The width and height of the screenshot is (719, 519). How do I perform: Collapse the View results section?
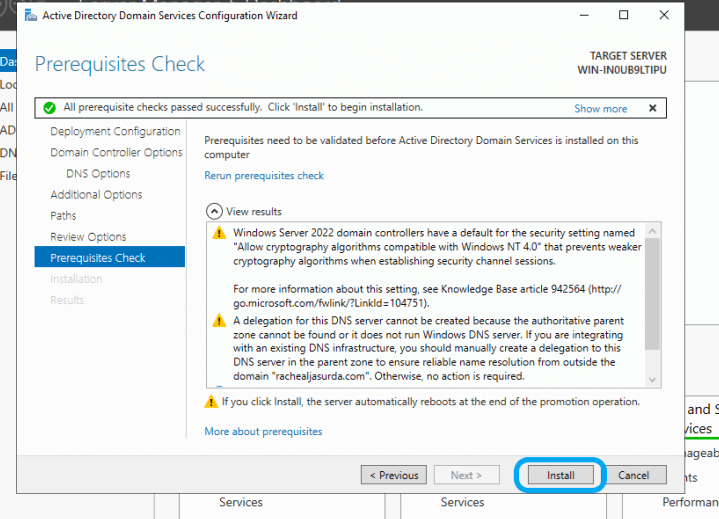(214, 211)
